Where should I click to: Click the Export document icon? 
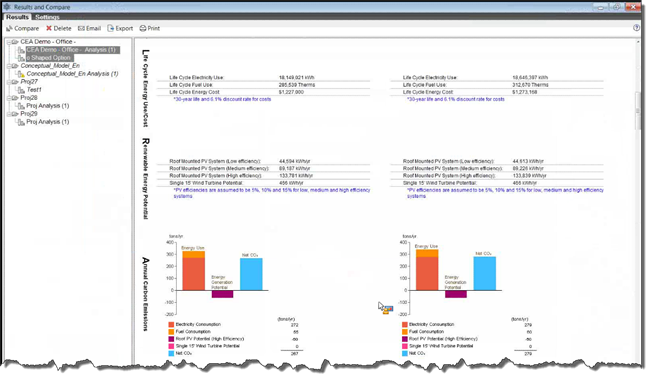click(x=110, y=28)
